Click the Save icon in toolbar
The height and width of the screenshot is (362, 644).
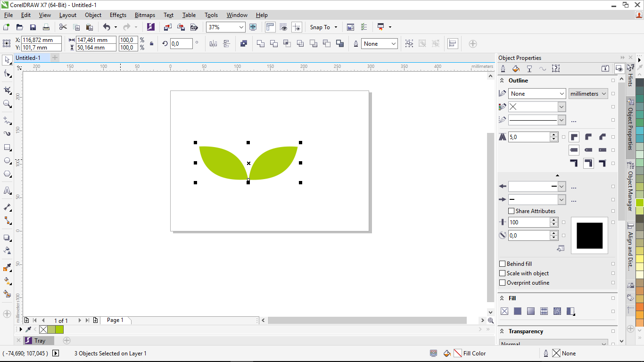(x=33, y=27)
